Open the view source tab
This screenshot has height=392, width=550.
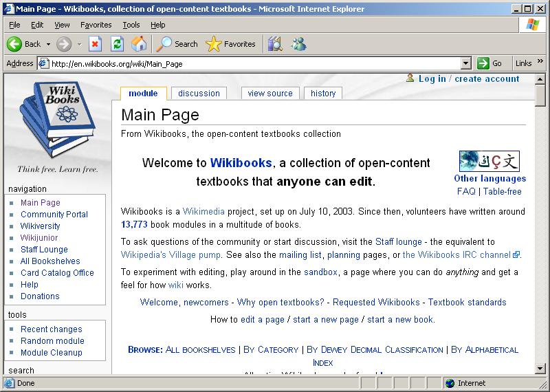[x=270, y=94]
